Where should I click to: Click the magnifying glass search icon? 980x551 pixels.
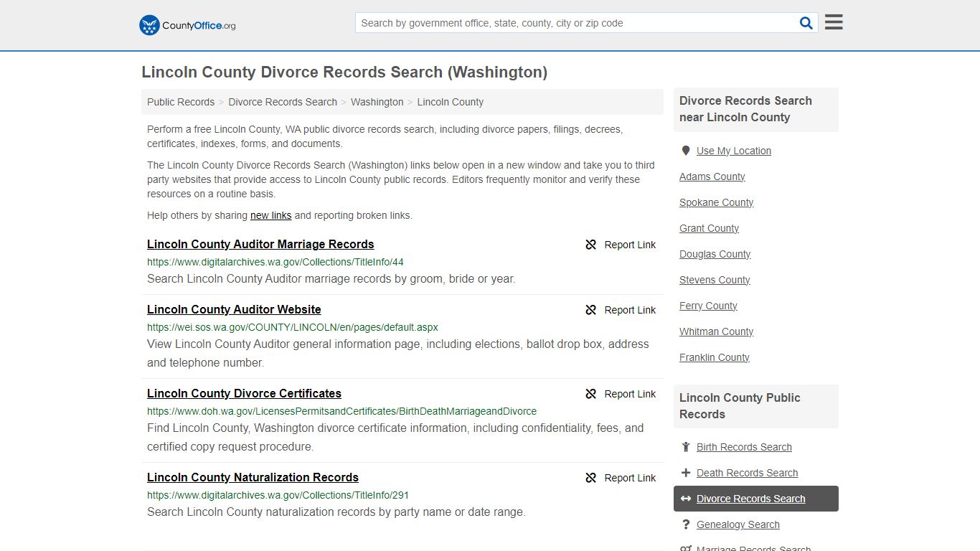point(806,23)
